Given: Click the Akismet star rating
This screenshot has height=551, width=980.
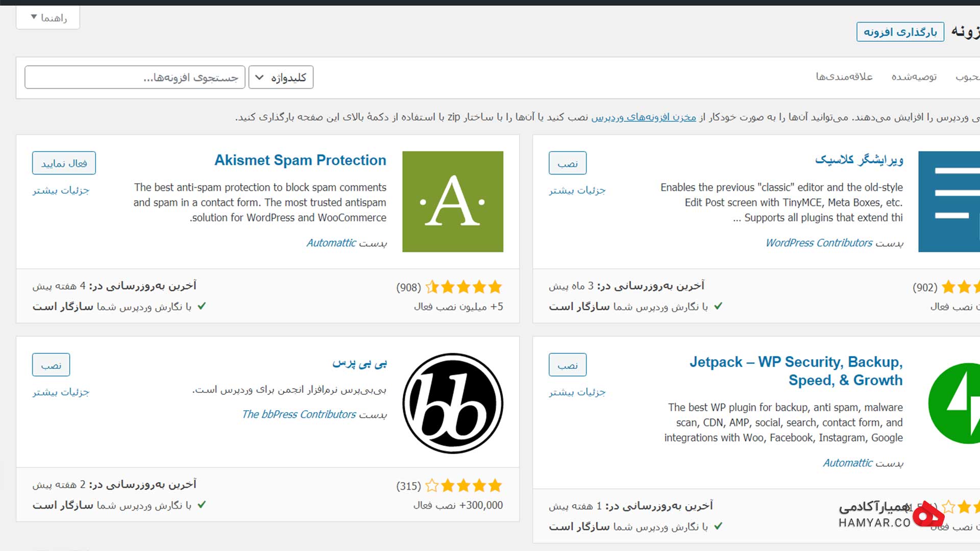Looking at the screenshot, I should (x=463, y=287).
